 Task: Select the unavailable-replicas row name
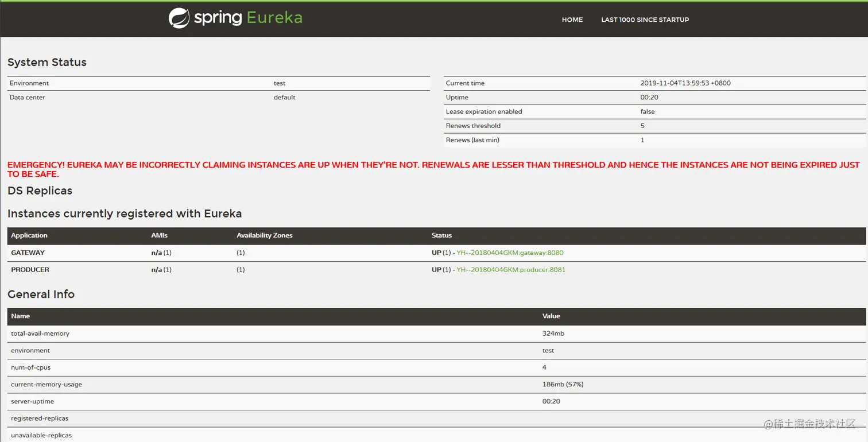(41, 436)
